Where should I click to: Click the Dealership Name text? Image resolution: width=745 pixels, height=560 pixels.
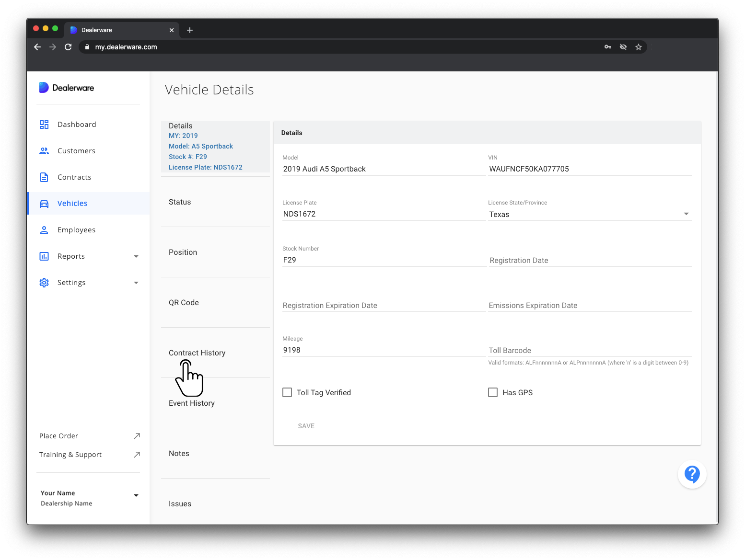pyautogui.click(x=66, y=503)
